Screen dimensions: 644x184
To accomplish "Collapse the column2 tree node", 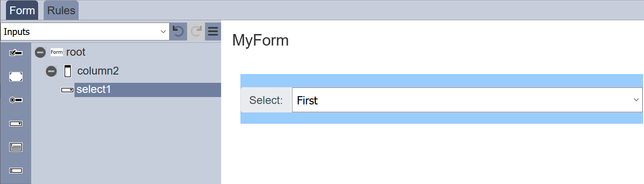I will (x=51, y=71).
